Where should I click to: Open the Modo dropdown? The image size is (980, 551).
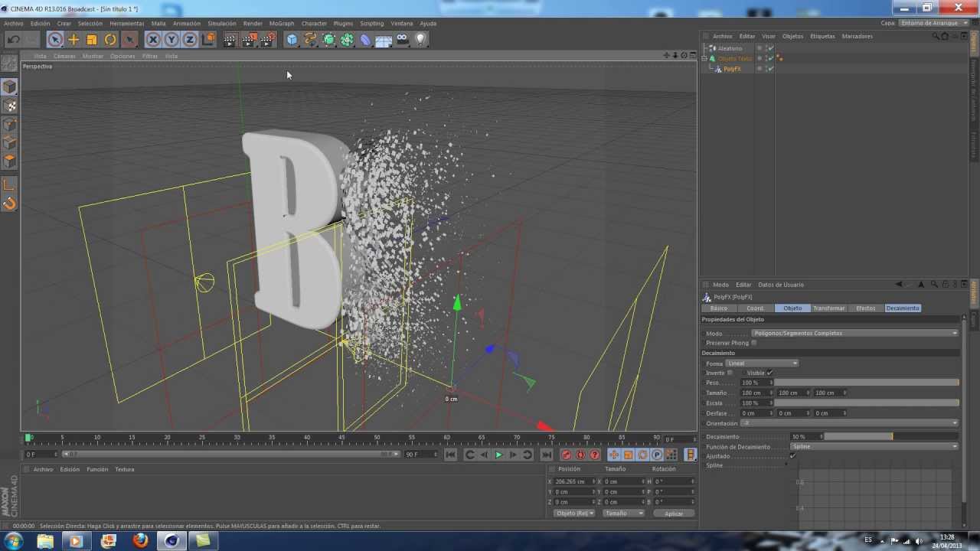pyautogui.click(x=853, y=333)
